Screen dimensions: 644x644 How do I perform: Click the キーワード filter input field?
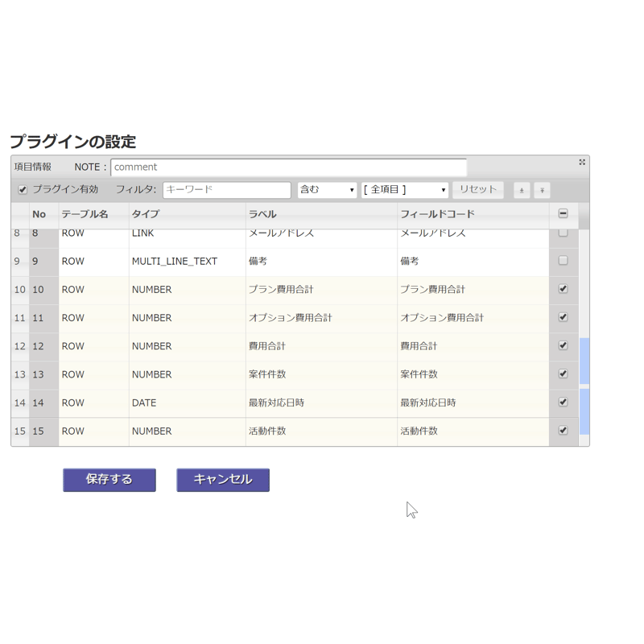click(x=225, y=190)
